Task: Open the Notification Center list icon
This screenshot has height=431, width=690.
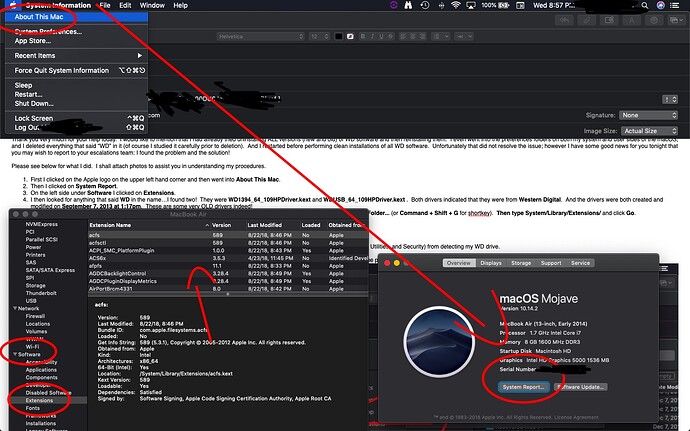Action: pos(675,5)
